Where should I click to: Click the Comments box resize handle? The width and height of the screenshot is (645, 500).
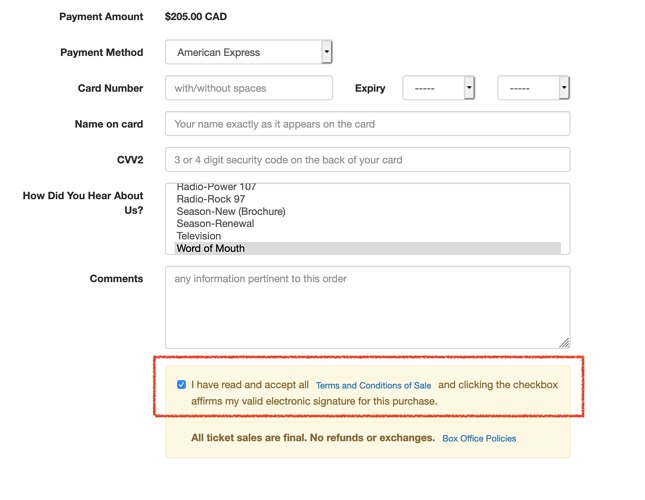coord(564,343)
